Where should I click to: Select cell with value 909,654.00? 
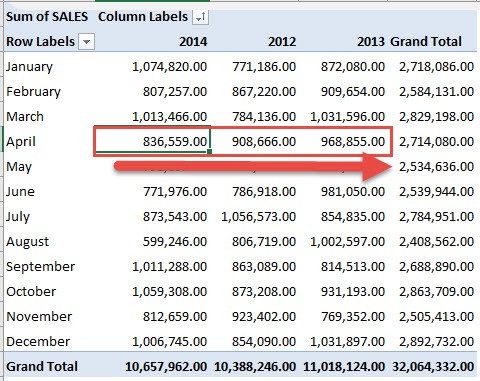[353, 92]
